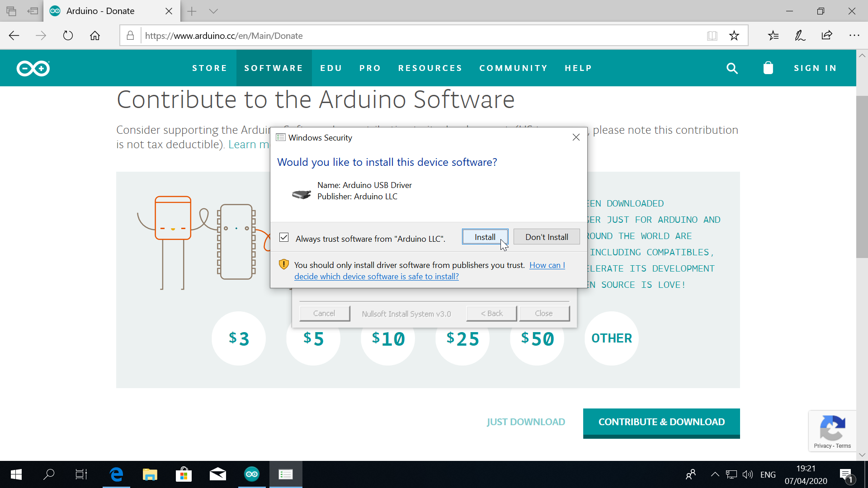Expand hidden system tray icons chevron

tap(715, 474)
